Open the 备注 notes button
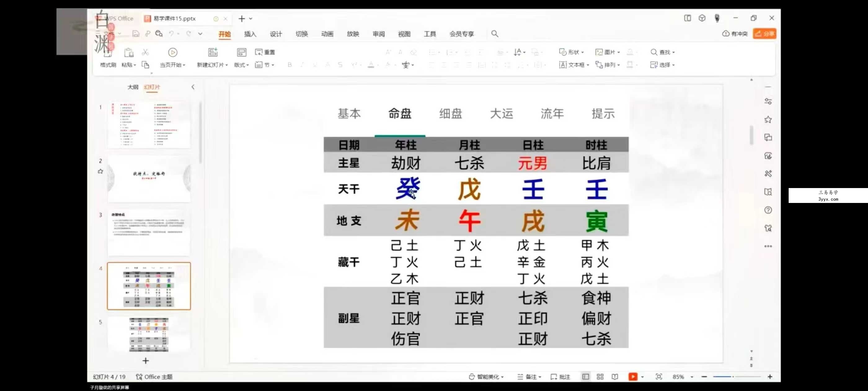This screenshot has height=391, width=868. pos(529,376)
